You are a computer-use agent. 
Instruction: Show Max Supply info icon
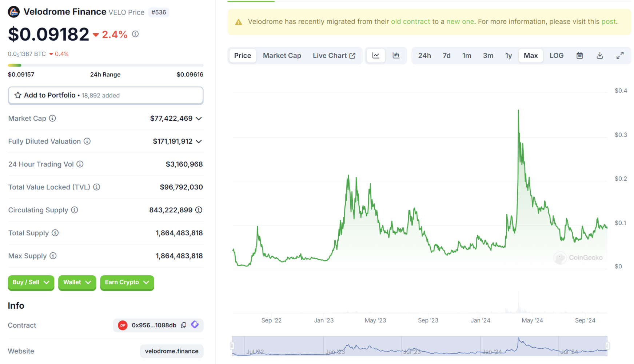(53, 256)
